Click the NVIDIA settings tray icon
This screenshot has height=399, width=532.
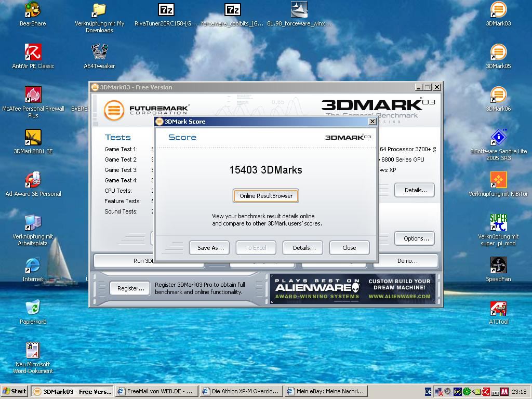pos(476,392)
